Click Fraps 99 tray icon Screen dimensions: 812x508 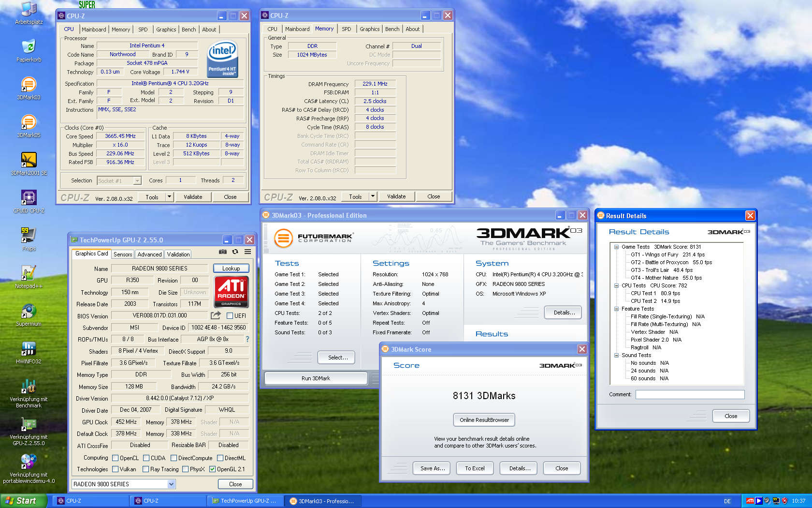776,501
